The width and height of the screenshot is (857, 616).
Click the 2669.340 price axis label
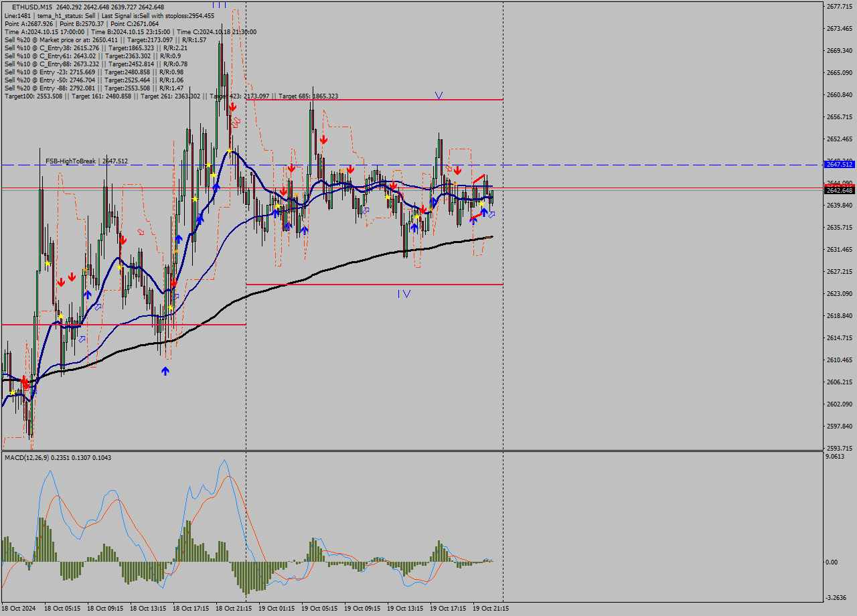(839, 51)
